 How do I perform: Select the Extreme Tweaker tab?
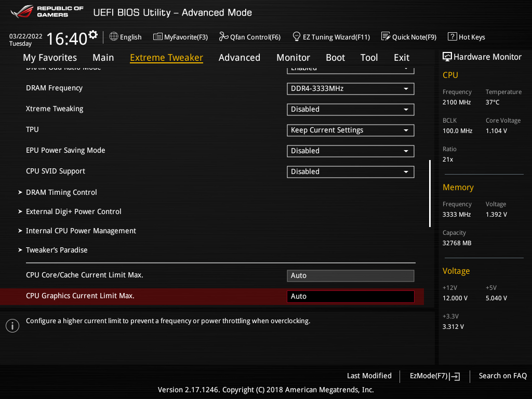coord(166,58)
